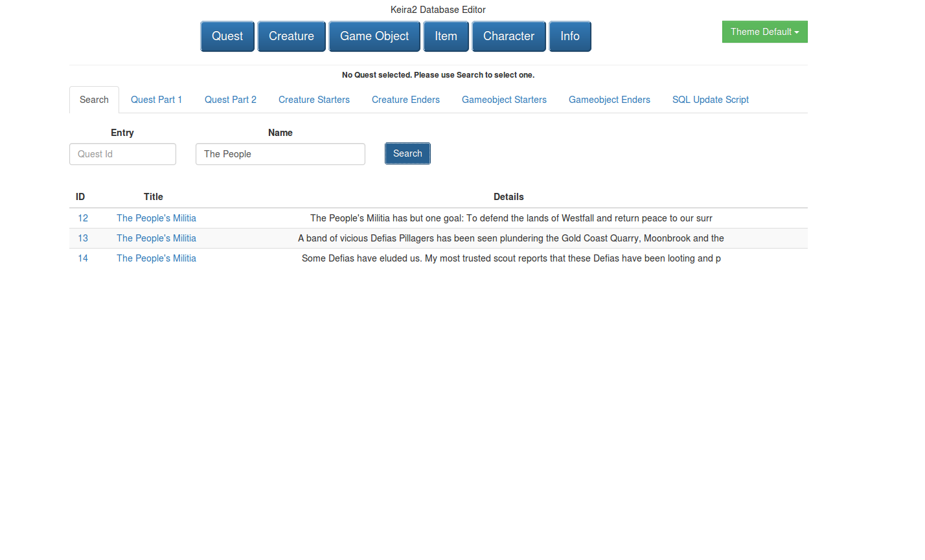Open the Game Object section

coord(374,36)
